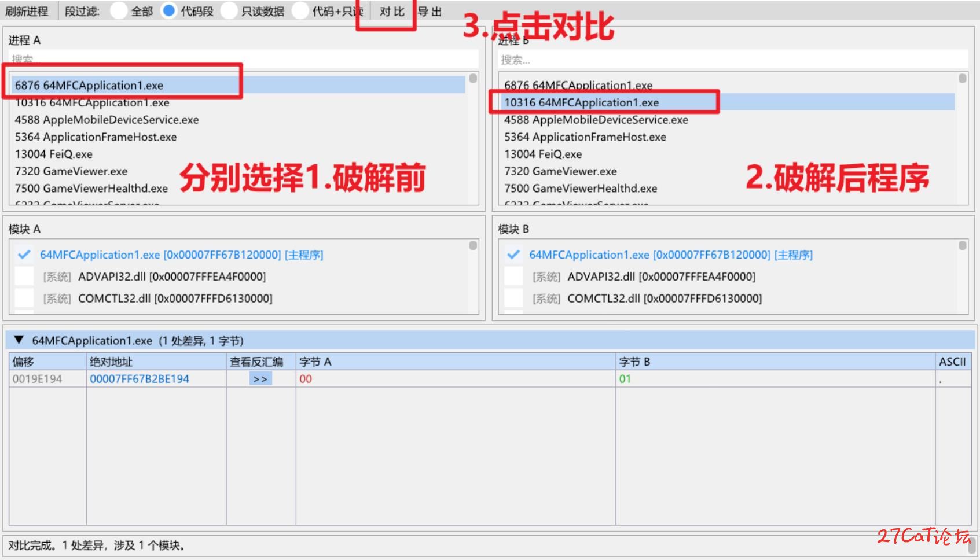Image resolution: width=980 pixels, height=560 pixels.
Task: Select 13004 FeiQ.exe in Process B
Action: pos(728,154)
